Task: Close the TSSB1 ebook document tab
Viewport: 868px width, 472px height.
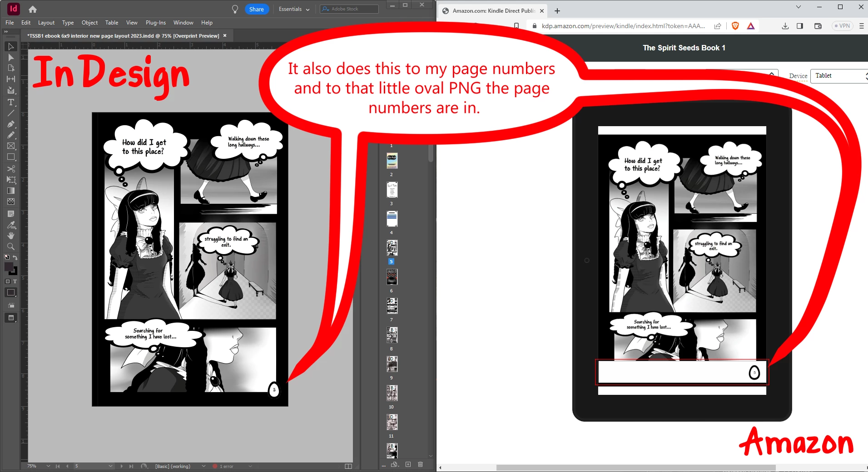Action: 225,35
